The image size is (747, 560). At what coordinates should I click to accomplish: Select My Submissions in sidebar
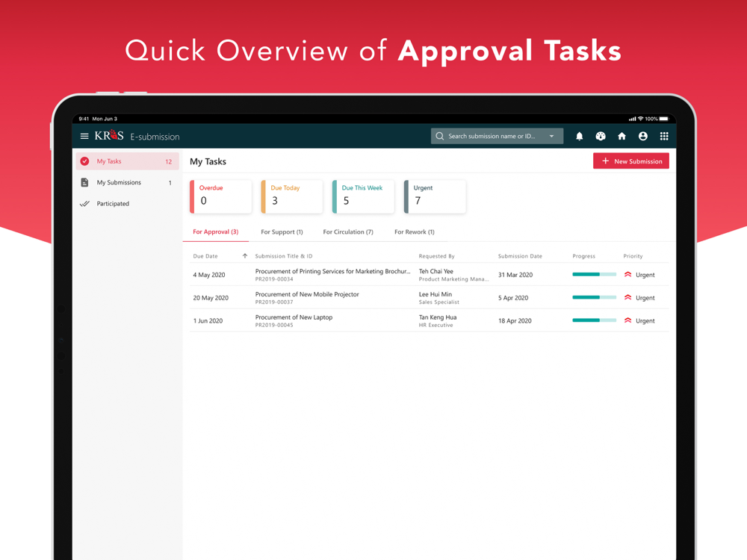point(127,182)
